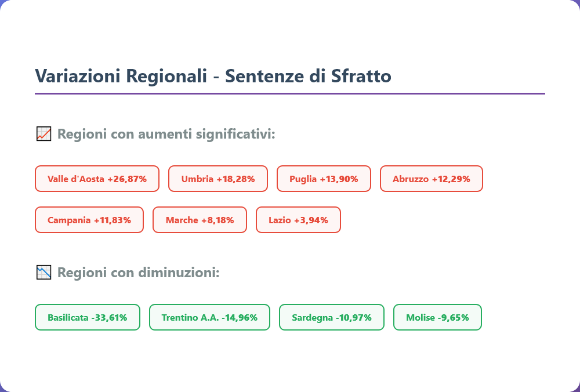Select the Marche +8,18% chip
Screen dimensions: 580x392
point(200,220)
